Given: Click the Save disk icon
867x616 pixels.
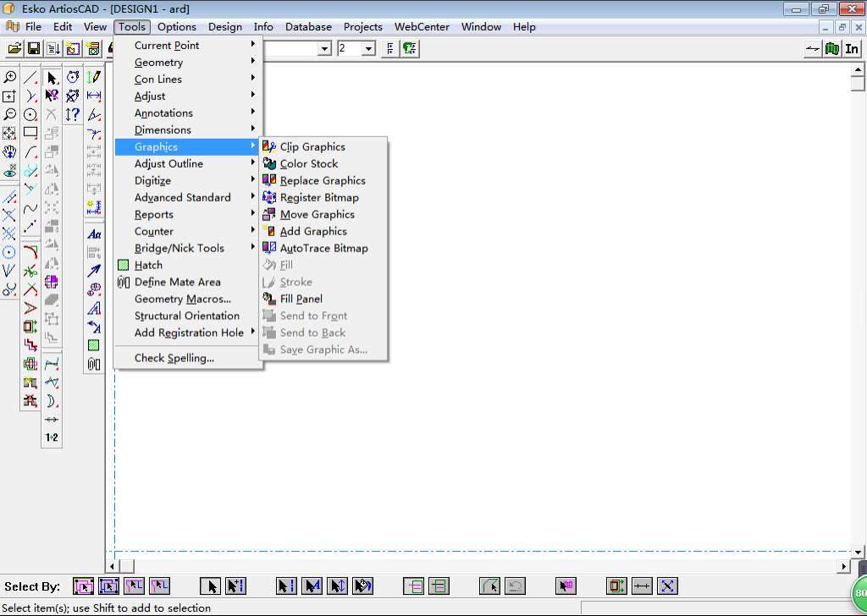Looking at the screenshot, I should [x=34, y=48].
